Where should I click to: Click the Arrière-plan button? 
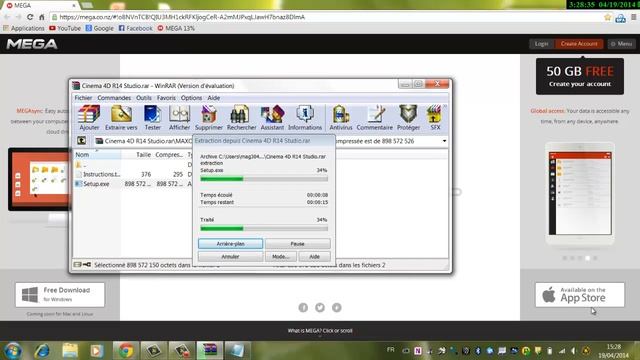pos(231,244)
